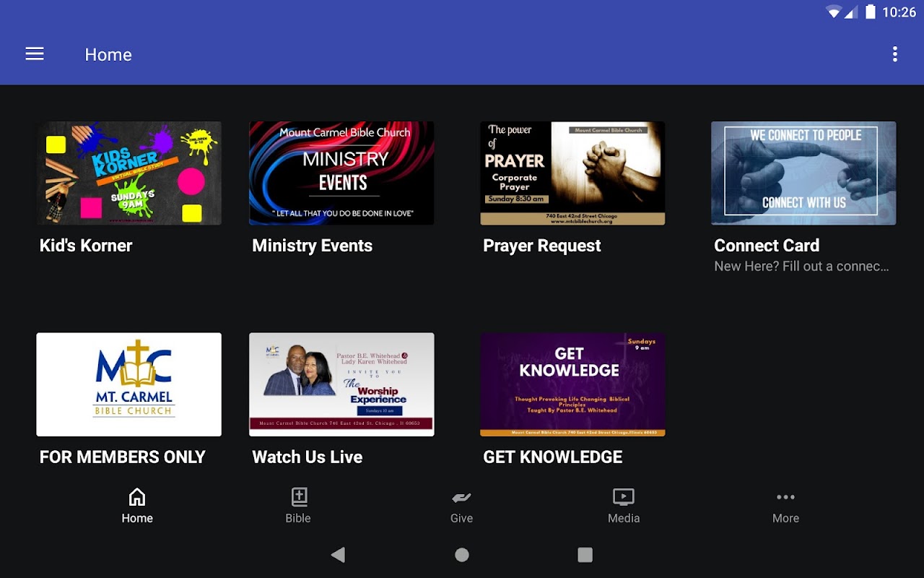The height and width of the screenshot is (578, 924).
Task: Select the Ministry Events title
Action: coord(313,246)
